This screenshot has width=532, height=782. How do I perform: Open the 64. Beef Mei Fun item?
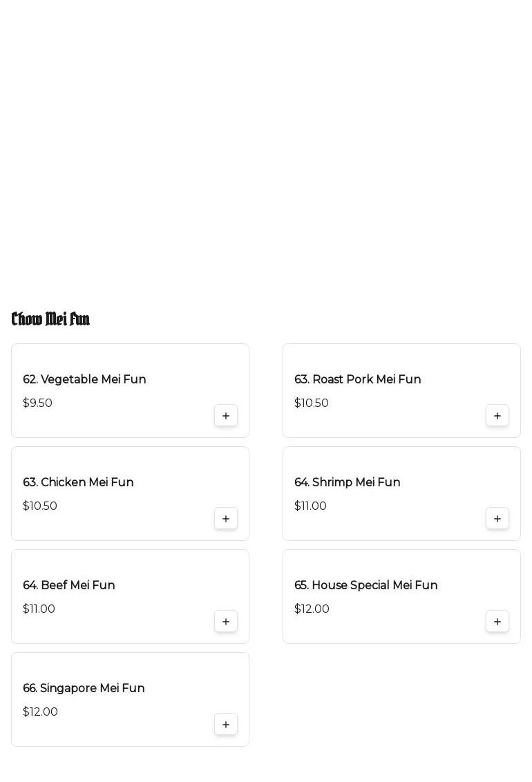(69, 585)
